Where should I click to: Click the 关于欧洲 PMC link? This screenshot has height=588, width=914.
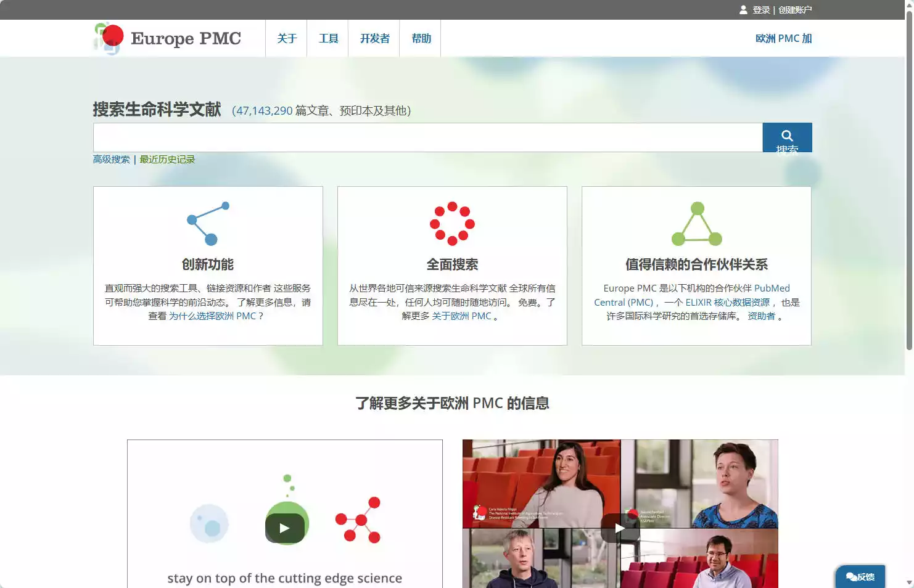(x=461, y=316)
